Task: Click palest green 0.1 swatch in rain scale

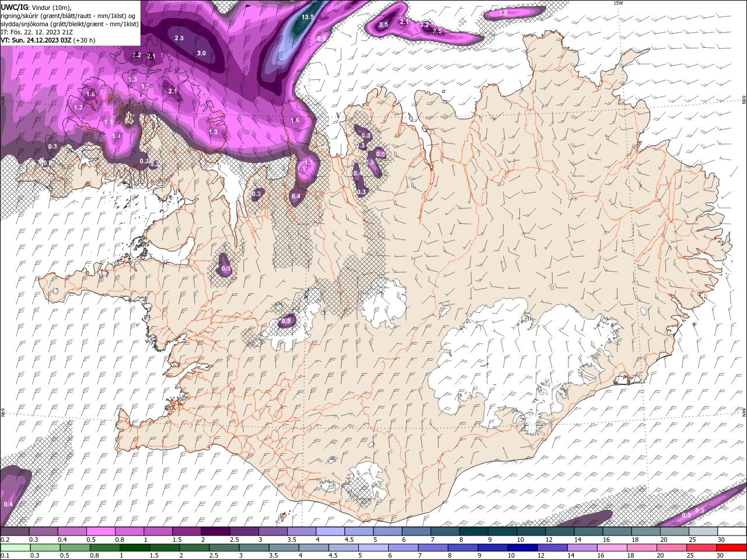Action: 15,547
